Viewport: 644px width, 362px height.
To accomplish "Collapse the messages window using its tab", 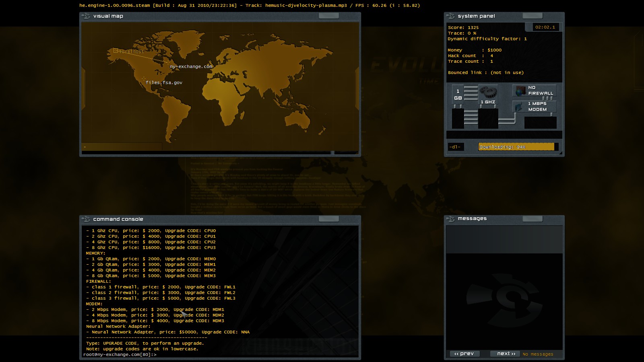I will click(532, 218).
